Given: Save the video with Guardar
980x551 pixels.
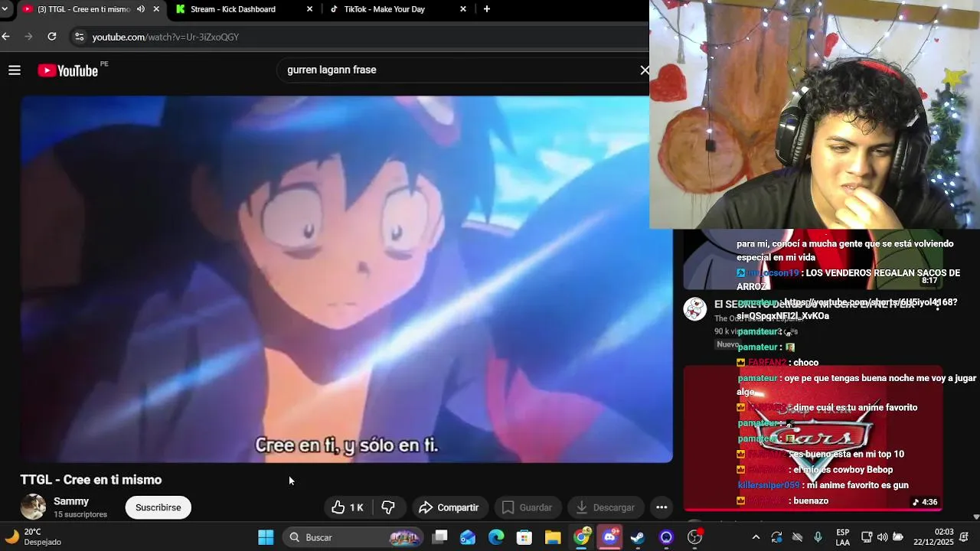Looking at the screenshot, I should pyautogui.click(x=527, y=507).
